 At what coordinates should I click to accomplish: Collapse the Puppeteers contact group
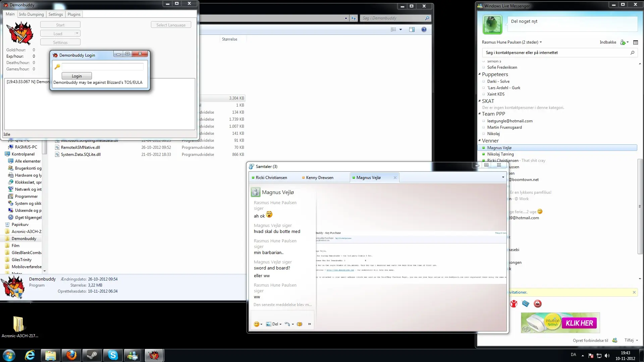tap(480, 74)
